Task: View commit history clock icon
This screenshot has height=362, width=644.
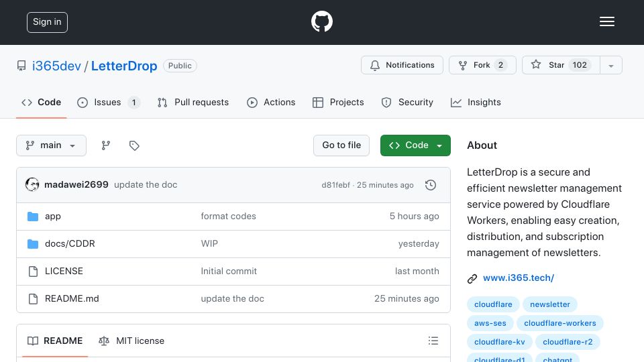Action: 431,185
